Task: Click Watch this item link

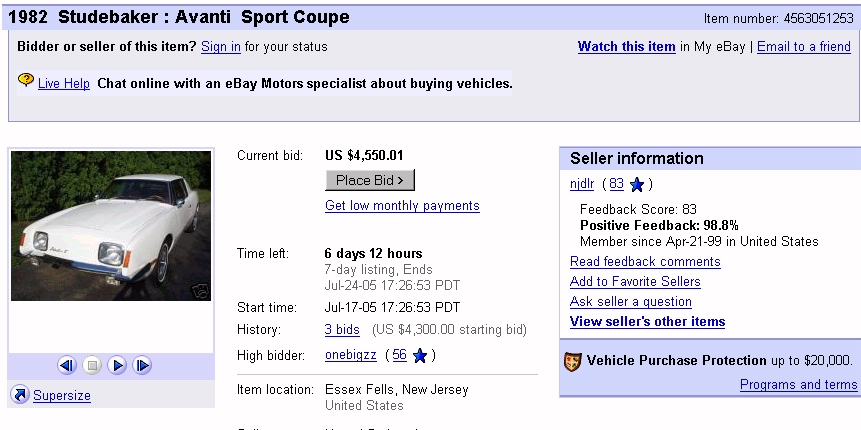Action: 626,47
